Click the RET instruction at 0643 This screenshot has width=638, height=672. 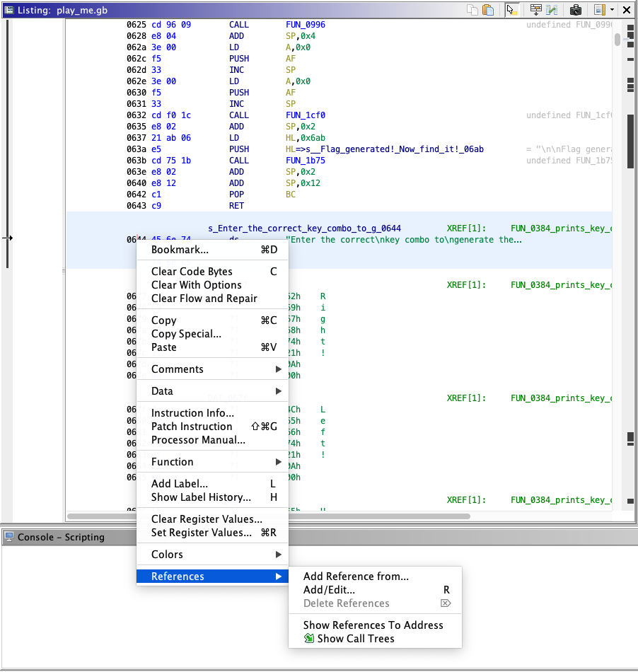(x=236, y=206)
